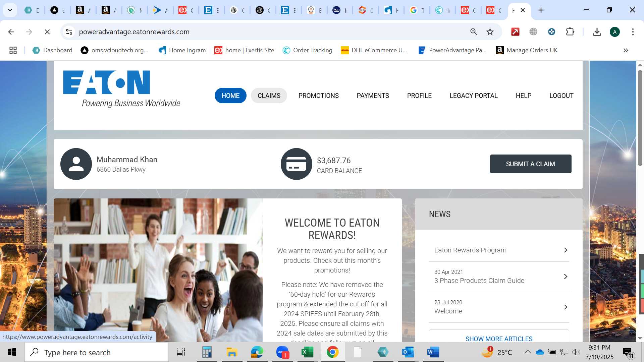Open Outlook from the taskbar
The height and width of the screenshot is (362, 644).
408,352
